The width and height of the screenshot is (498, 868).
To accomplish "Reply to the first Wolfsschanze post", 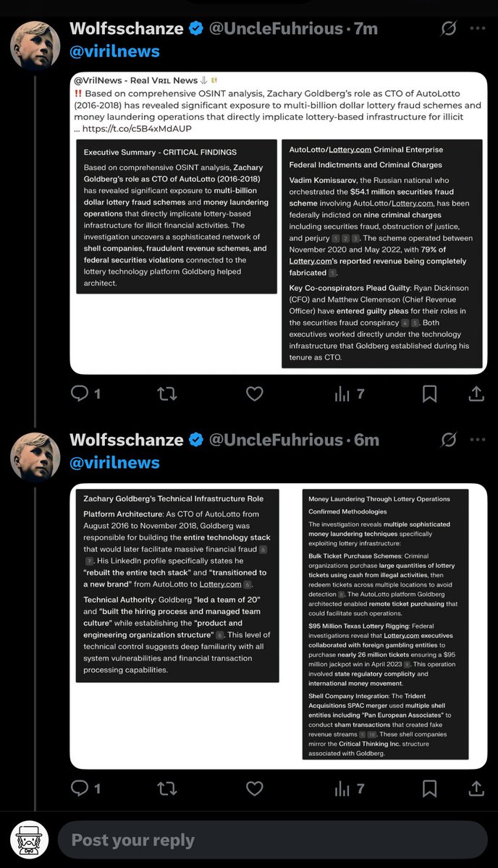I will pyautogui.click(x=80, y=393).
